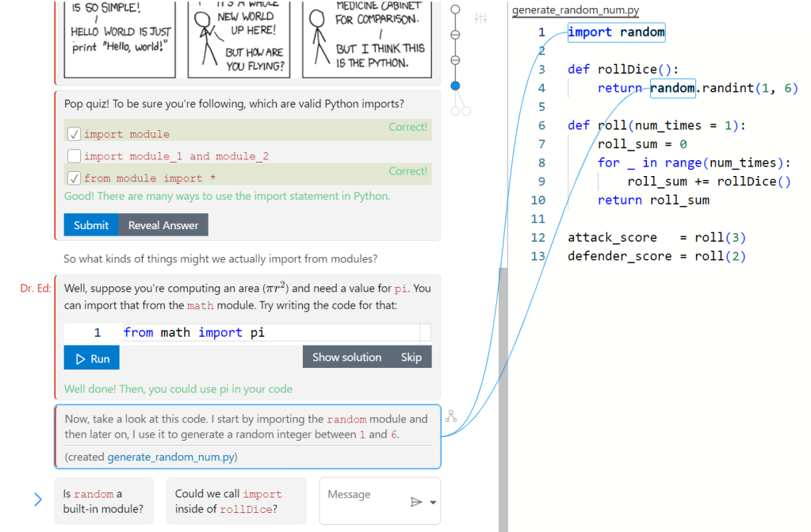This screenshot has height=532, width=811.
Task: Open the generate_random_num.py link in chat
Action: point(170,457)
